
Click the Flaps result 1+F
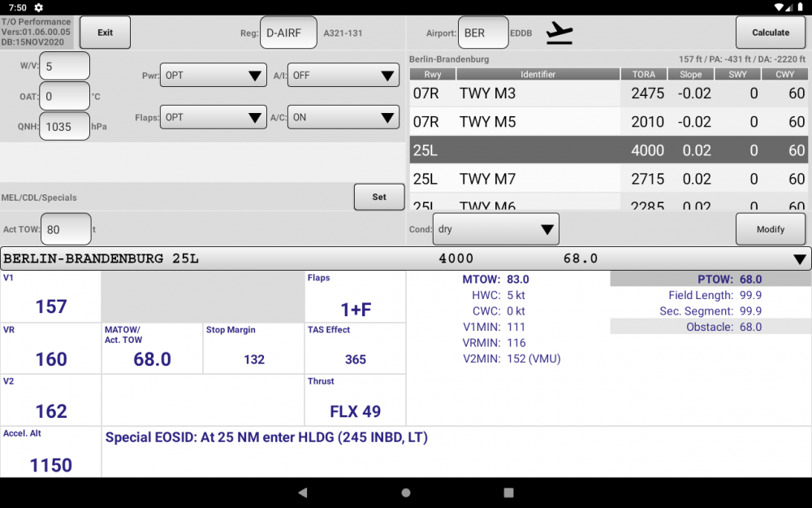[x=356, y=310]
